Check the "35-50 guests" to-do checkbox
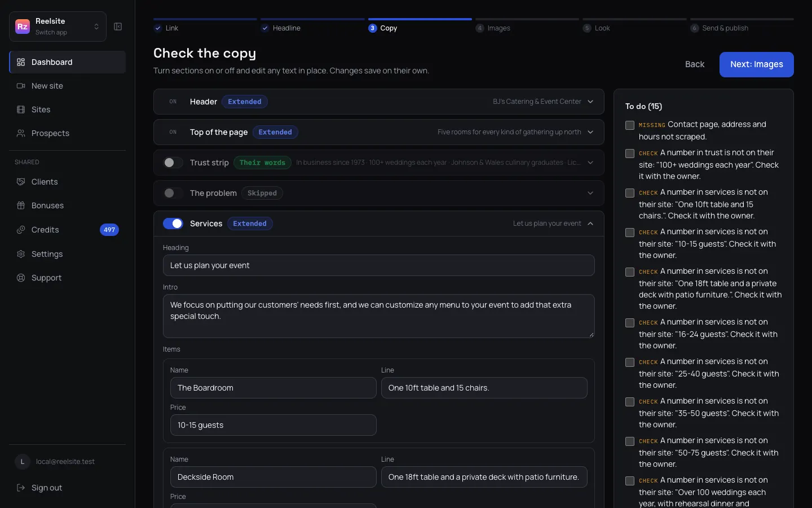 click(x=630, y=402)
